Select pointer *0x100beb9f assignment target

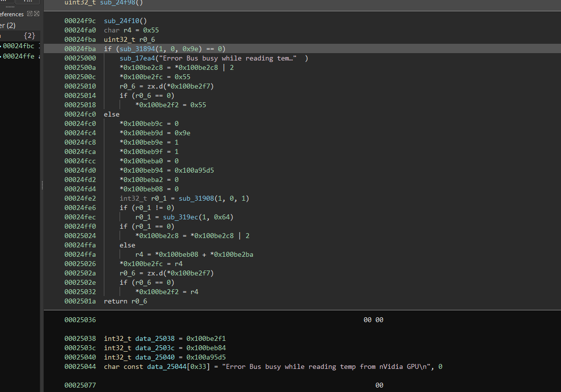click(x=141, y=151)
